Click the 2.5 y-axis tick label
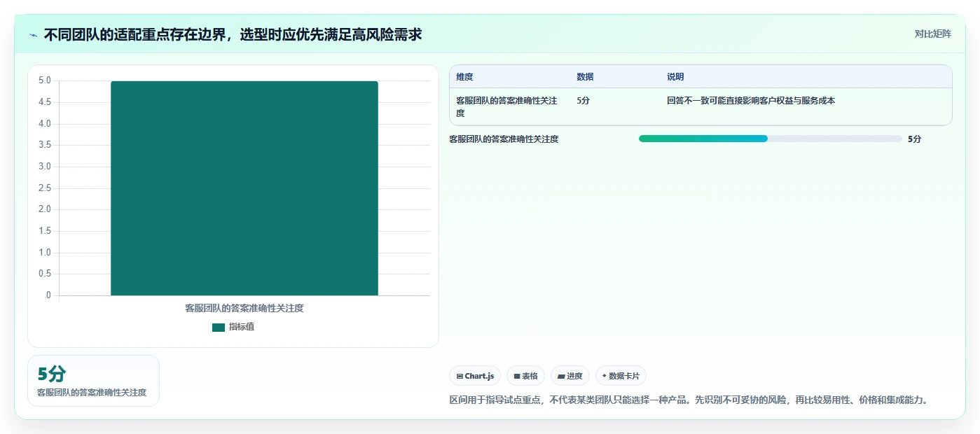Viewport: 980px width, 434px height. (x=45, y=188)
